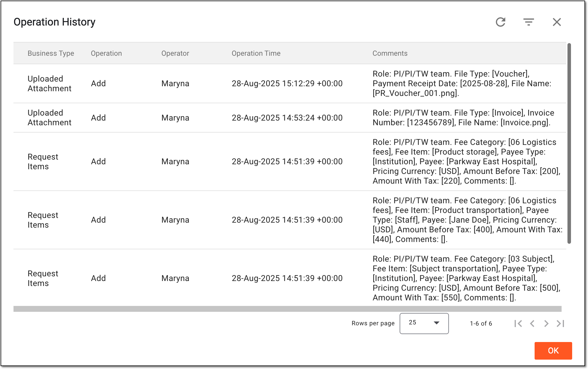Click Add in the Subject transportation row
The height and width of the screenshot is (369, 588).
click(x=98, y=278)
